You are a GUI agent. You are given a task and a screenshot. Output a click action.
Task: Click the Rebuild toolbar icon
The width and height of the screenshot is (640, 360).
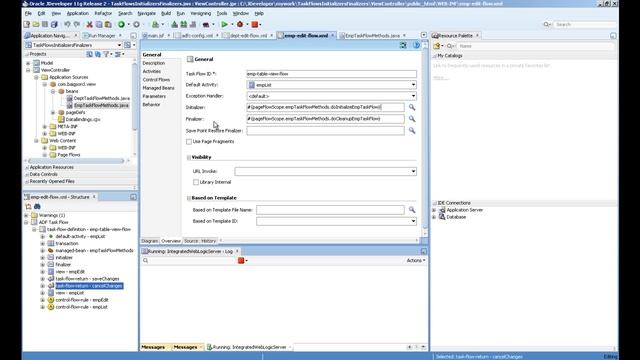184,24
